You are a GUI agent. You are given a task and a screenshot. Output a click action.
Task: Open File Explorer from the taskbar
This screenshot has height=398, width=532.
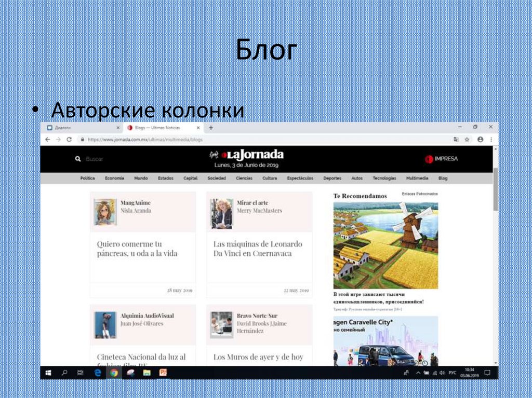click(147, 373)
